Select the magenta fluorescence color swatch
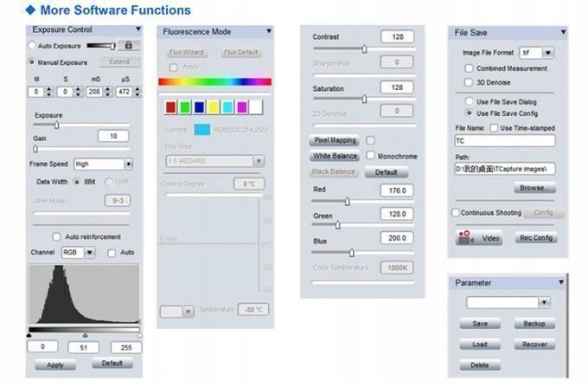Screen dimensions: 588x387 pyautogui.click(x=241, y=107)
